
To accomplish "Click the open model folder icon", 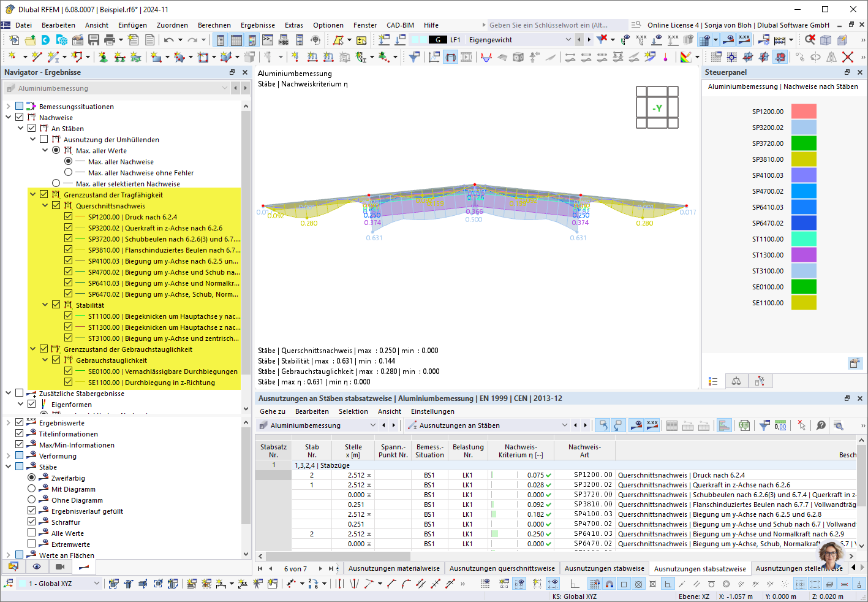I will pyautogui.click(x=30, y=40).
